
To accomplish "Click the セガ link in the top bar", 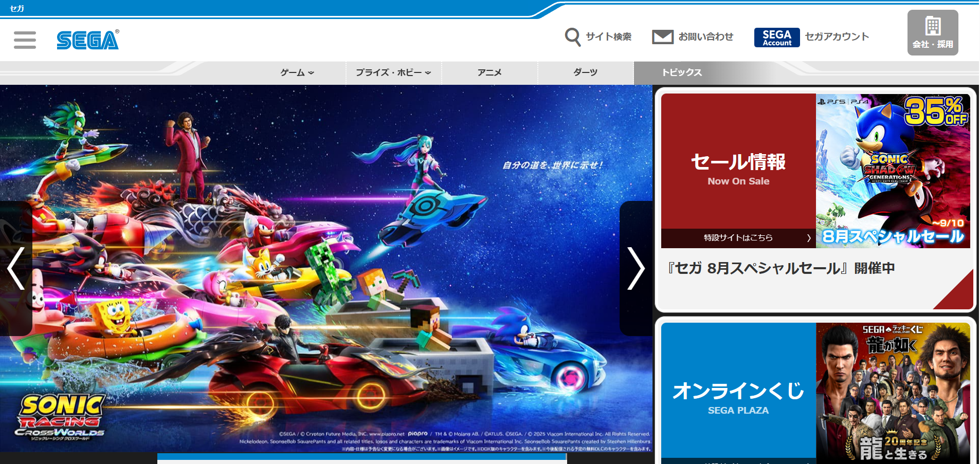I will tap(16, 8).
